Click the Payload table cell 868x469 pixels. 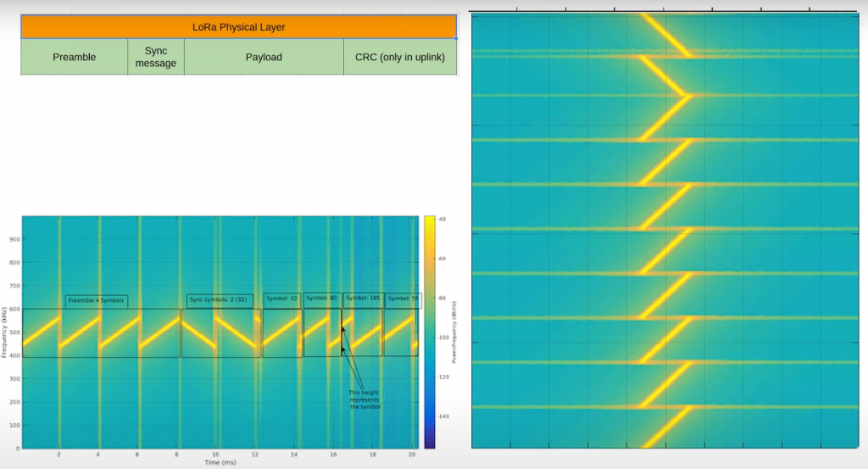(264, 58)
